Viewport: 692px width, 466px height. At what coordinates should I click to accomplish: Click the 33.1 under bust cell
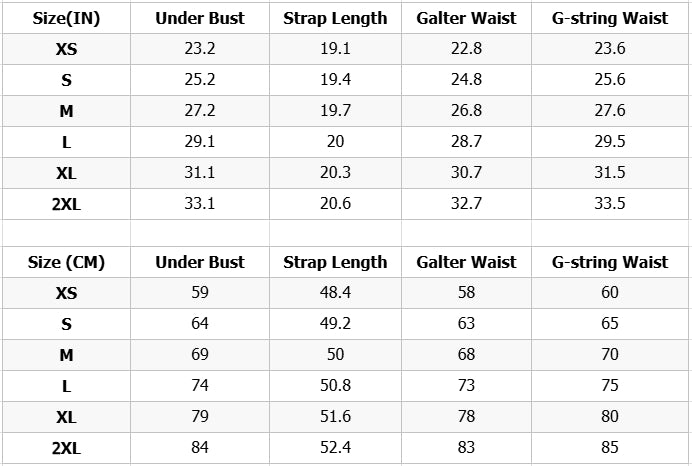(x=200, y=204)
